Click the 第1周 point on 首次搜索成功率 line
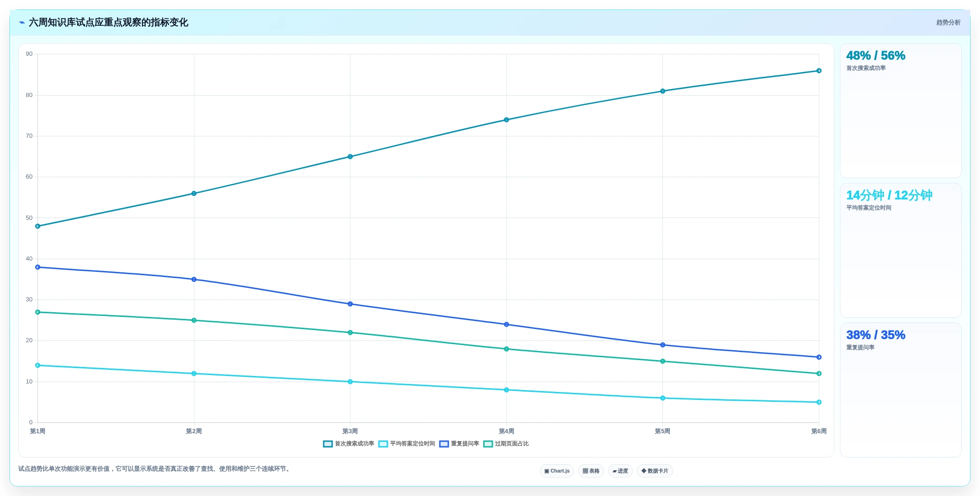This screenshot has height=496, width=980. [38, 226]
